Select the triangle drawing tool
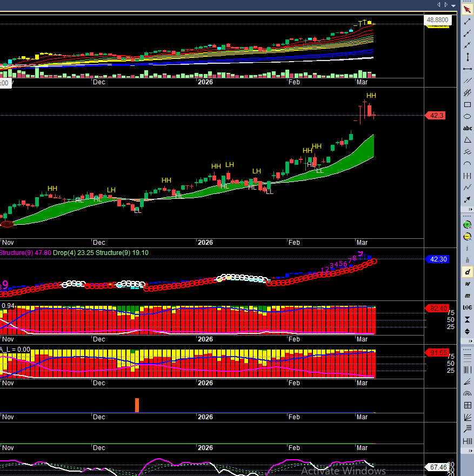 tap(467, 140)
